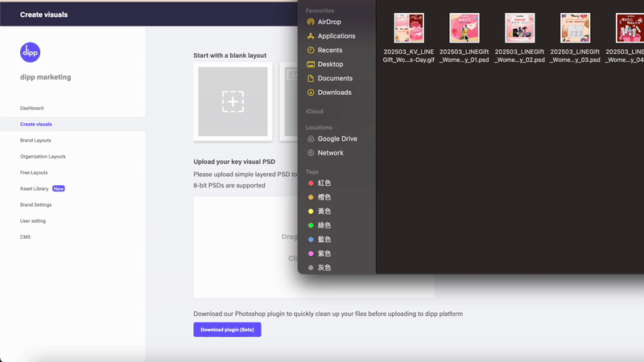Select Google Drive location

click(x=336, y=138)
